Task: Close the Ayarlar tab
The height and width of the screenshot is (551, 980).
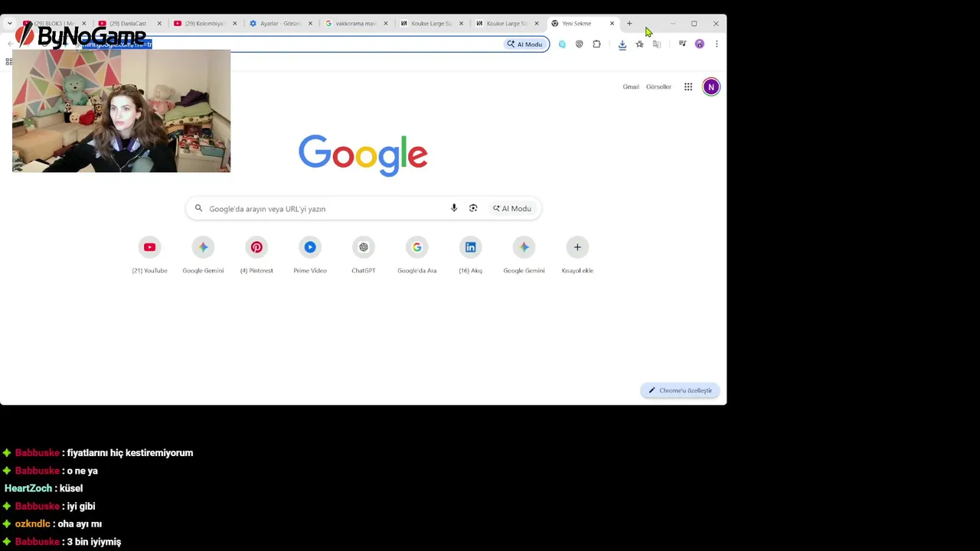Action: [310, 24]
